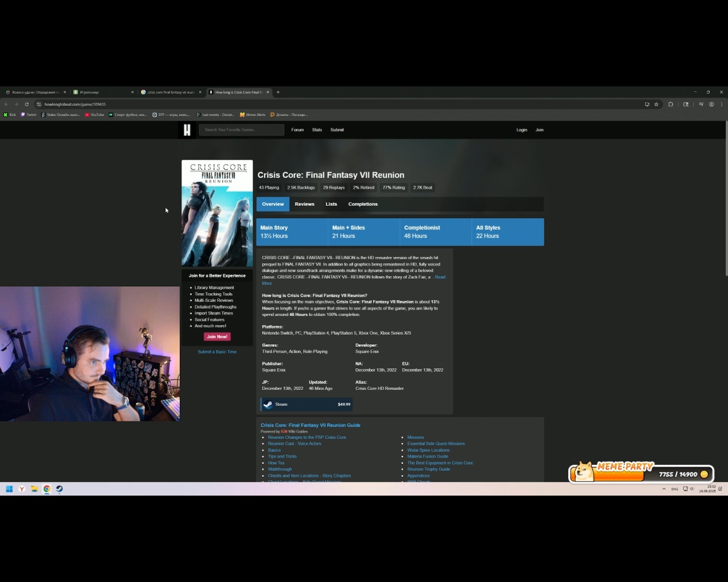Click the Chrome taskbar icon
The width and height of the screenshot is (728, 582).
click(47, 489)
